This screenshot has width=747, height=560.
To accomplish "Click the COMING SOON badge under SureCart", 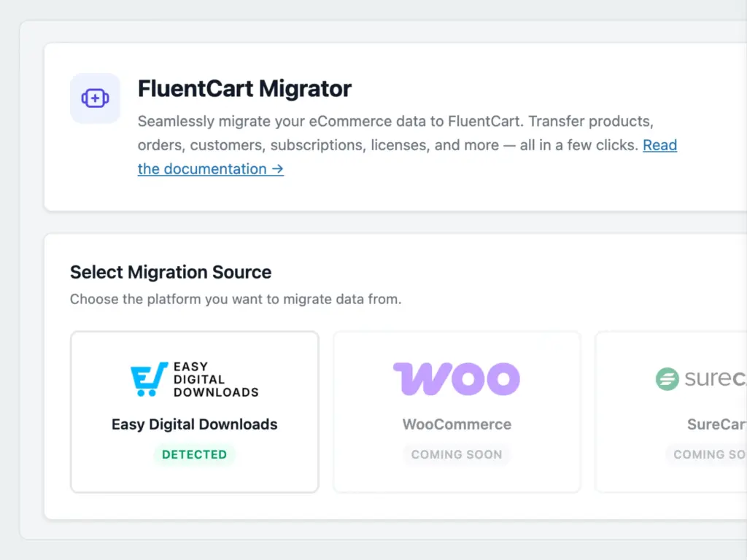I will tap(706, 454).
